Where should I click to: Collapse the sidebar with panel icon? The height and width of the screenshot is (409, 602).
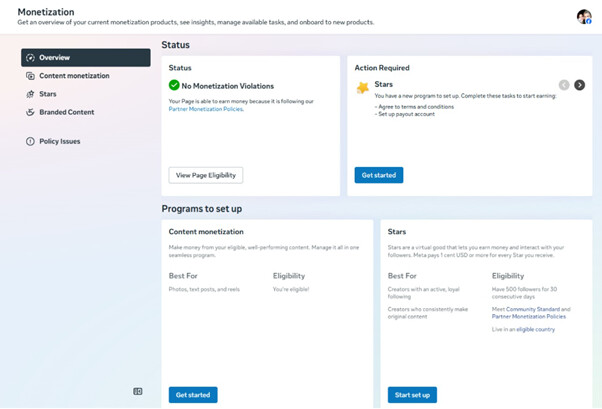[x=138, y=391]
